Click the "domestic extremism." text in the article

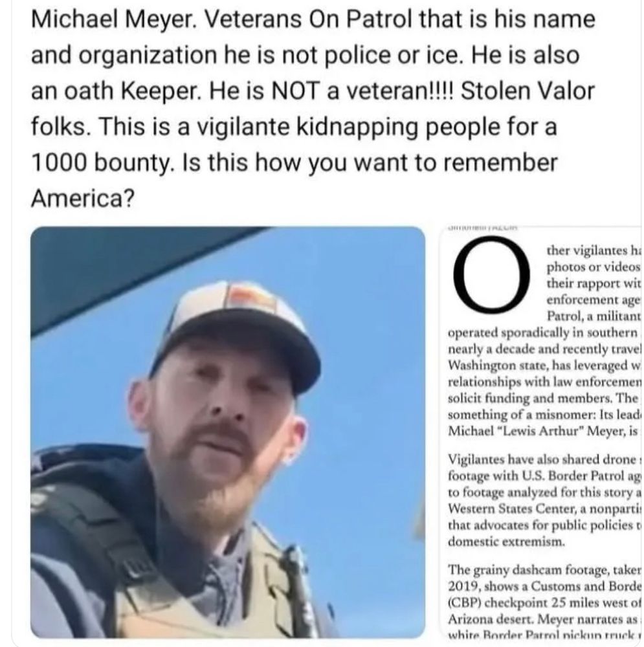point(506,542)
